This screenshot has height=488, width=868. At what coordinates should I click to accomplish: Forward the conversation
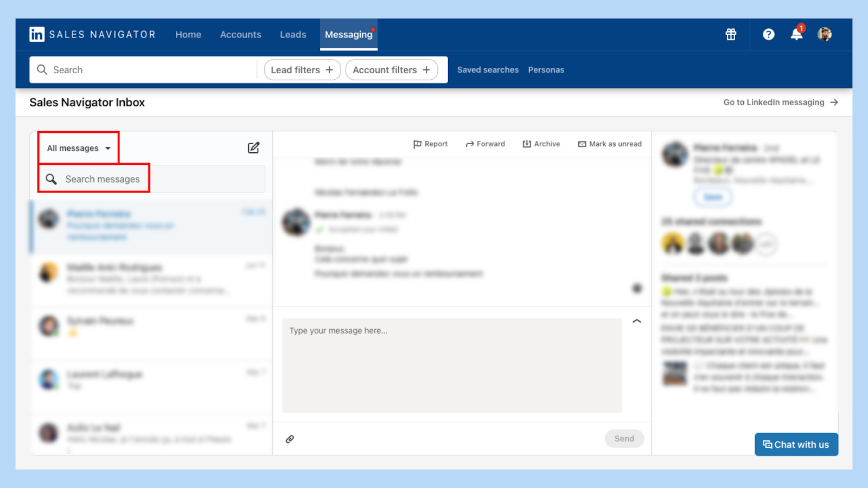coord(485,144)
